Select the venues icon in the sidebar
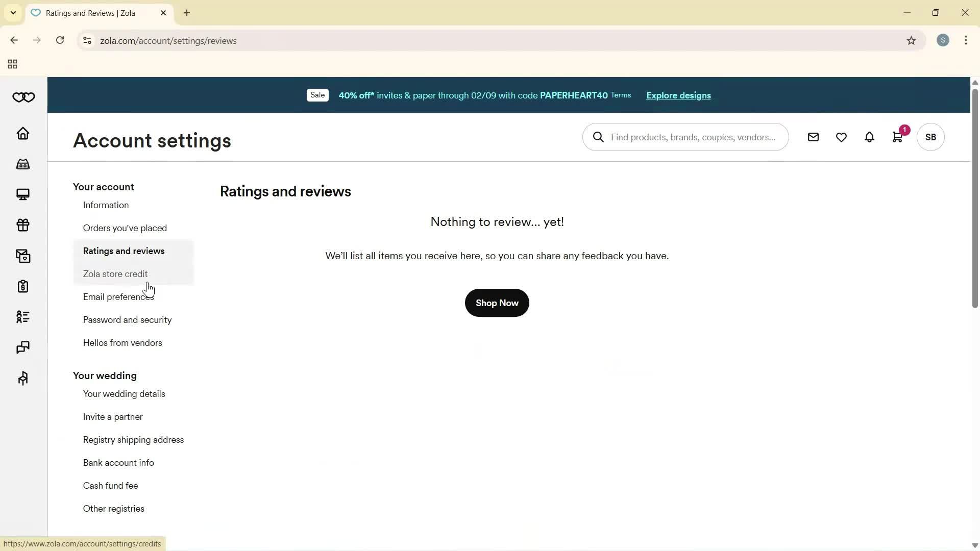The width and height of the screenshot is (980, 551). pos(23,164)
